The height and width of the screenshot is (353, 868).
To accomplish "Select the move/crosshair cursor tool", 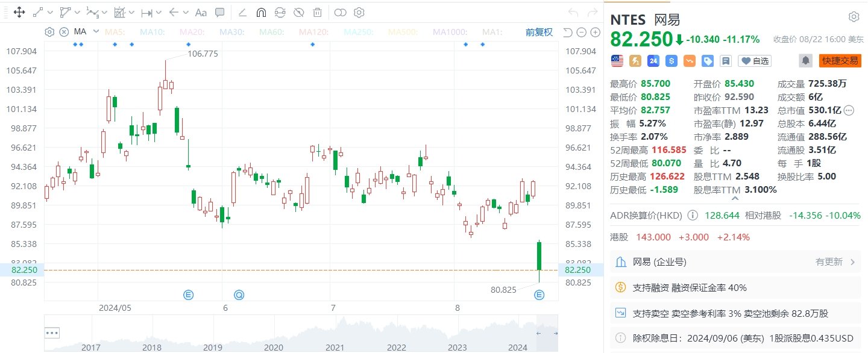I will tap(18, 12).
